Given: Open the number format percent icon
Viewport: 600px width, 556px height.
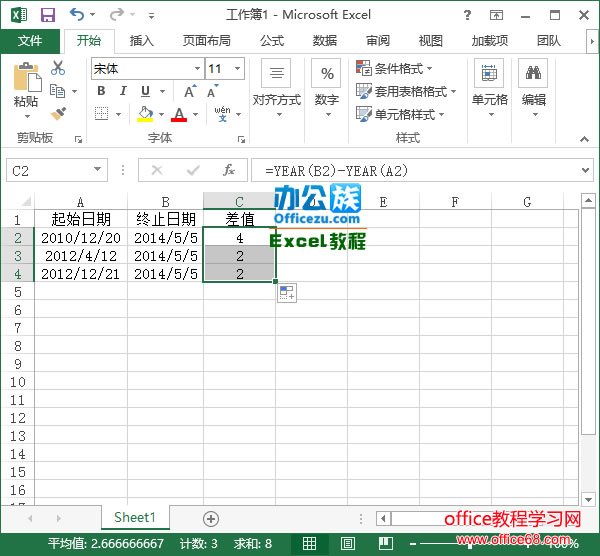Looking at the screenshot, I should coord(327,73).
